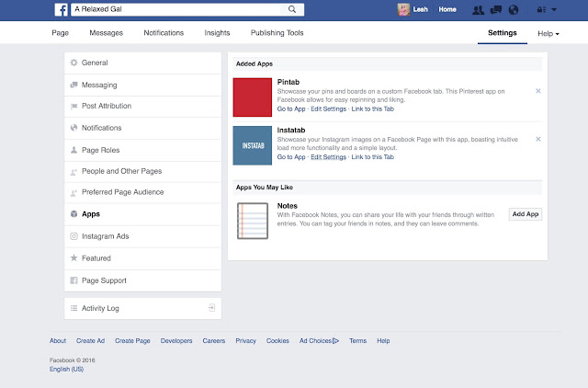The height and width of the screenshot is (388, 588).
Task: Click the Privacy footer link
Action: pos(245,341)
